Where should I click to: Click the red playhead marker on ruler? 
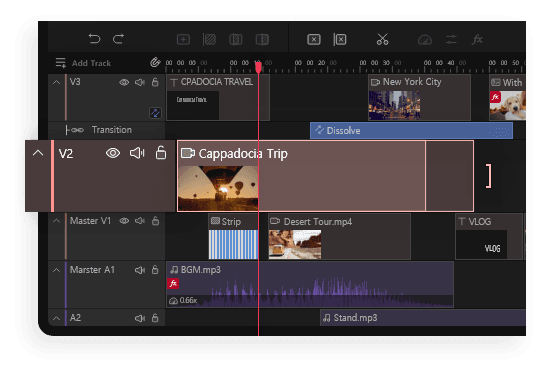[x=258, y=66]
